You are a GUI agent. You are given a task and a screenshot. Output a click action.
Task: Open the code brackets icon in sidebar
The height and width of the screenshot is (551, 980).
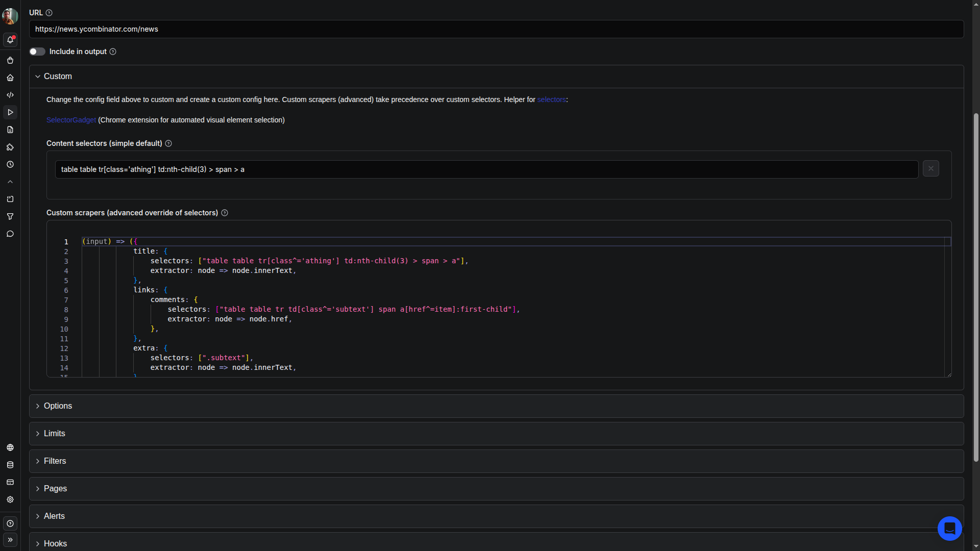point(10,95)
